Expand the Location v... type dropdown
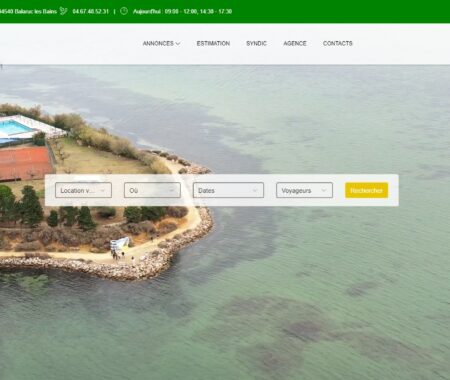Viewport: 450px width, 380px height. 83,190
